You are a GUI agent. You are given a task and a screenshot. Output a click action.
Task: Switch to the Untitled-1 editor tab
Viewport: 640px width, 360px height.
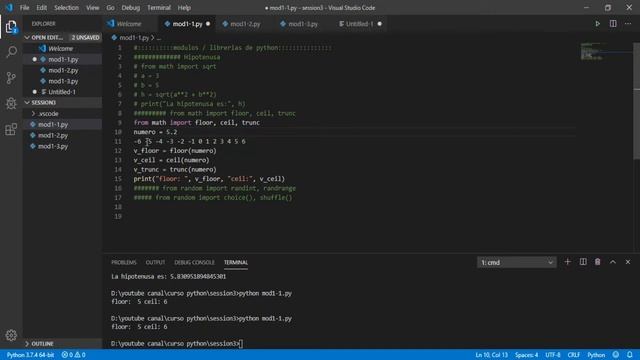[x=359, y=24]
